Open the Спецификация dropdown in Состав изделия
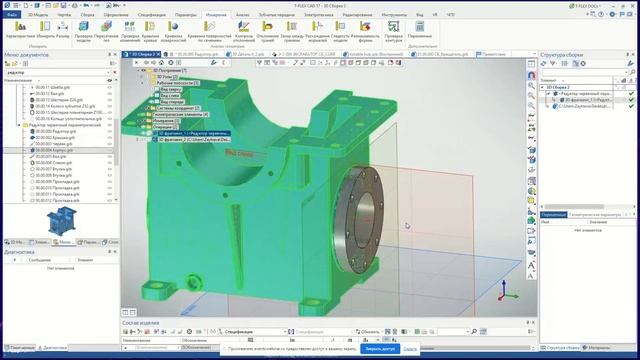The image size is (640, 360). [284, 331]
